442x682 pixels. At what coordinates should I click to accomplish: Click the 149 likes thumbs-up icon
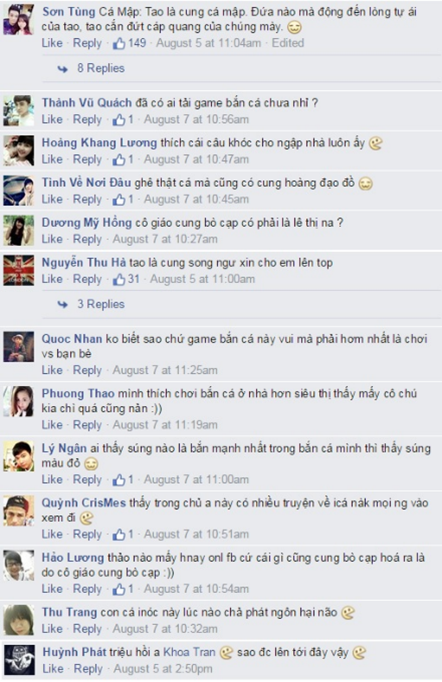click(x=119, y=43)
